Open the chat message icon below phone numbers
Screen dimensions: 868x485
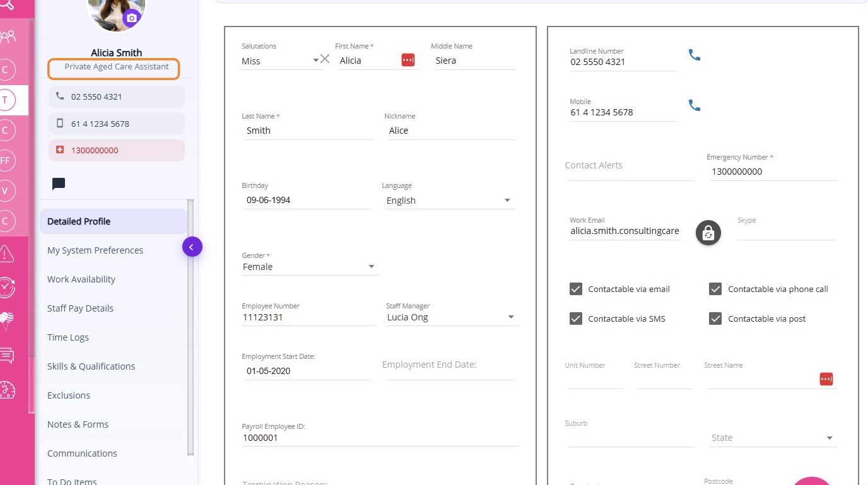coord(59,184)
